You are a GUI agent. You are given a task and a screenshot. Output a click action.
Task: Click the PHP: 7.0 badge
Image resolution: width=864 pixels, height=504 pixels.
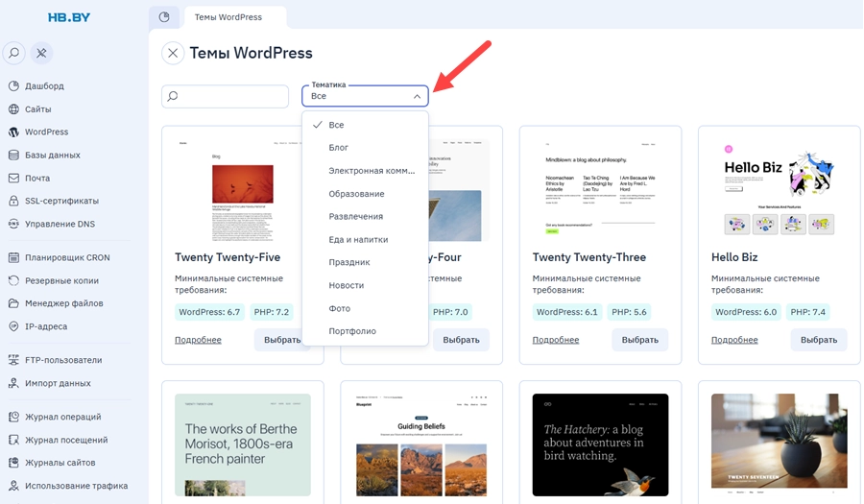point(450,312)
